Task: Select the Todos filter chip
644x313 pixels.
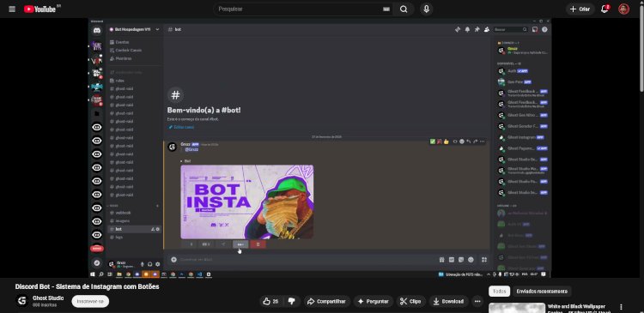Action: pos(499,292)
